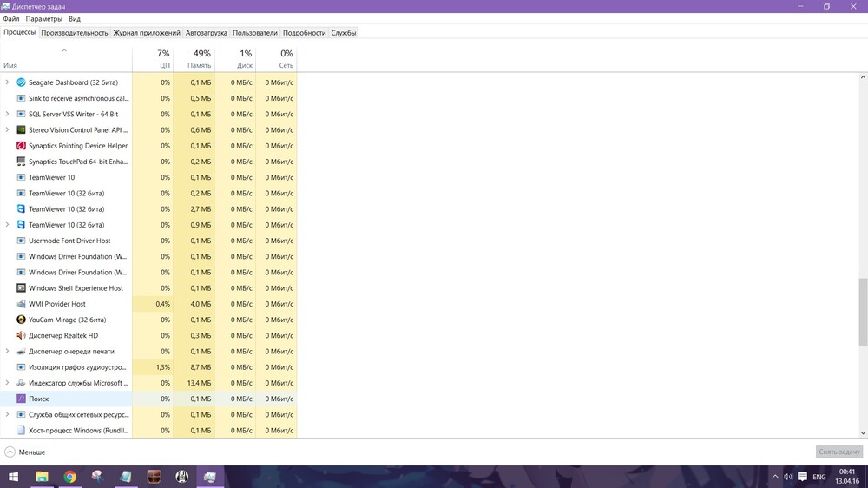The height and width of the screenshot is (488, 868).
Task: Click the scrollbar up arrow
Action: (863, 77)
